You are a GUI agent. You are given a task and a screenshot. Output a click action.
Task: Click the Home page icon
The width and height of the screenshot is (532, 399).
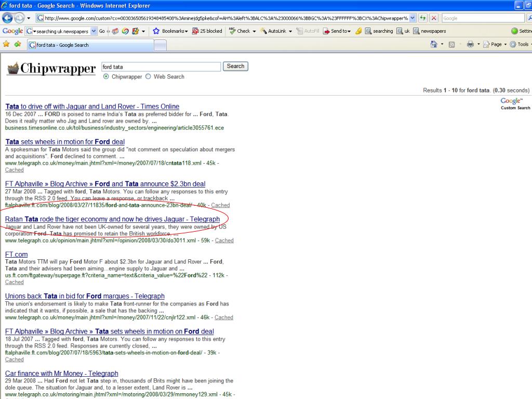pos(434,44)
